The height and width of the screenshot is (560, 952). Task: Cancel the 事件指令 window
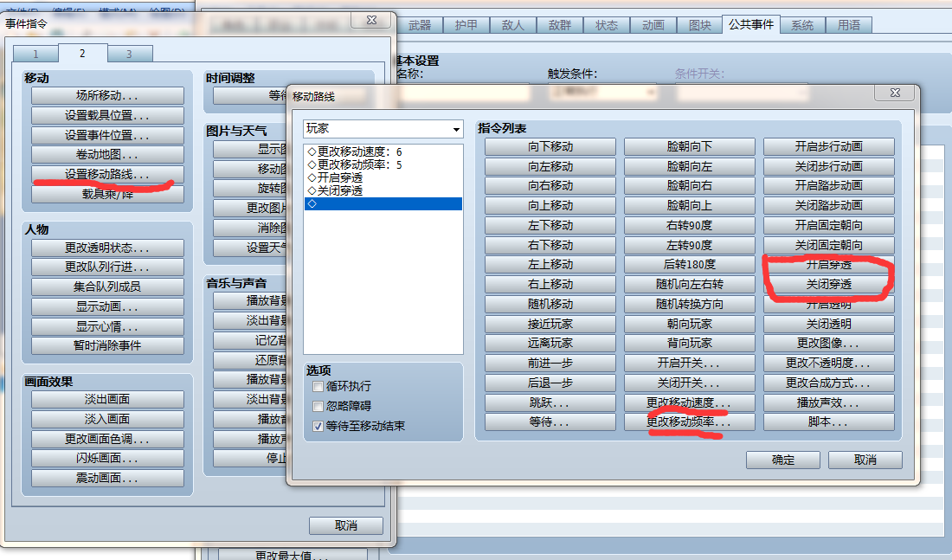point(346,525)
